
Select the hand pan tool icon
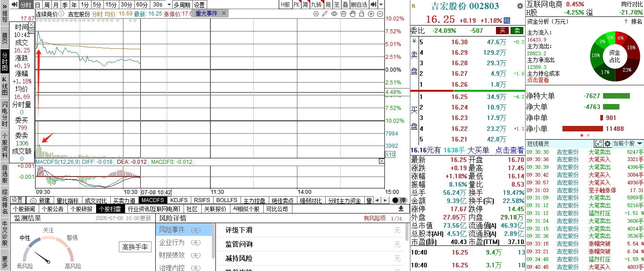coord(352,14)
